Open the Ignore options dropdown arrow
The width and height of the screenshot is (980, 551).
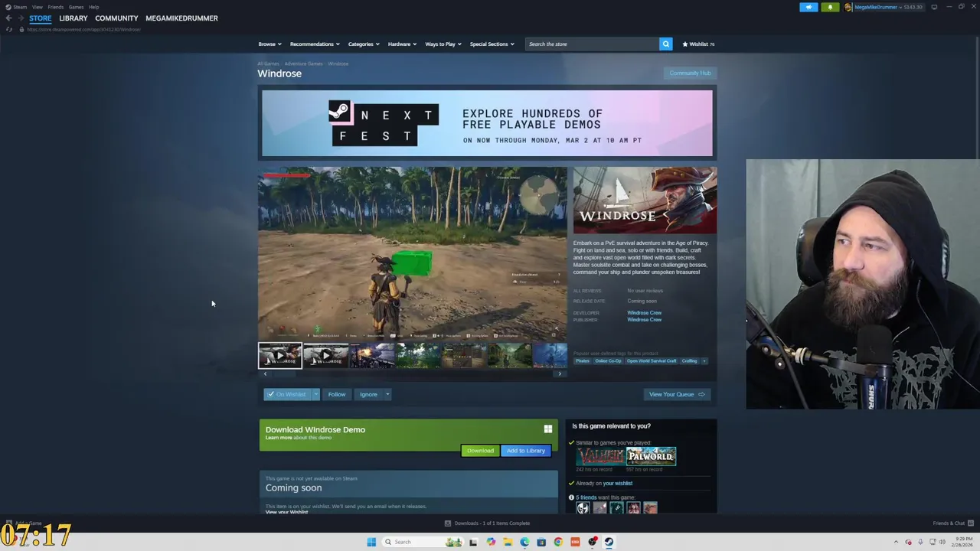[387, 394]
